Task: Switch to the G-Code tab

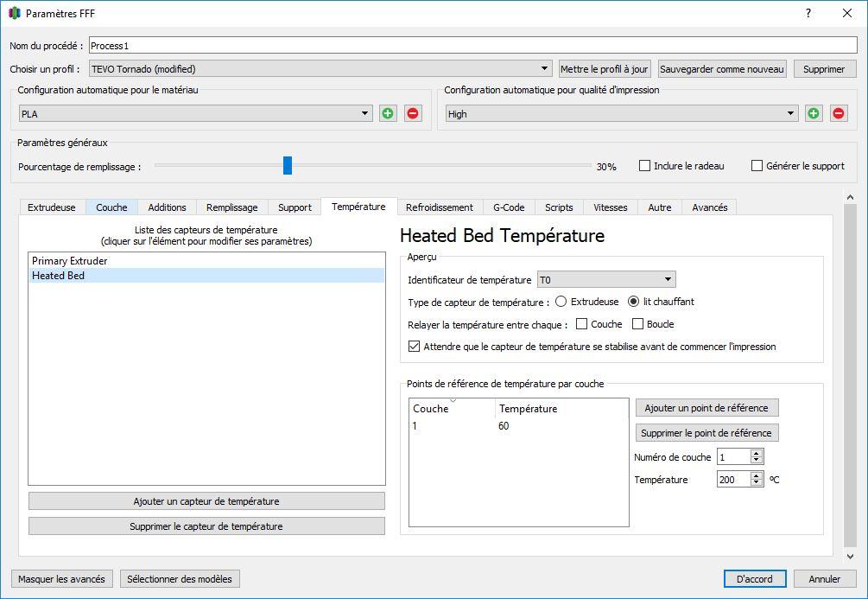Action: pos(509,207)
